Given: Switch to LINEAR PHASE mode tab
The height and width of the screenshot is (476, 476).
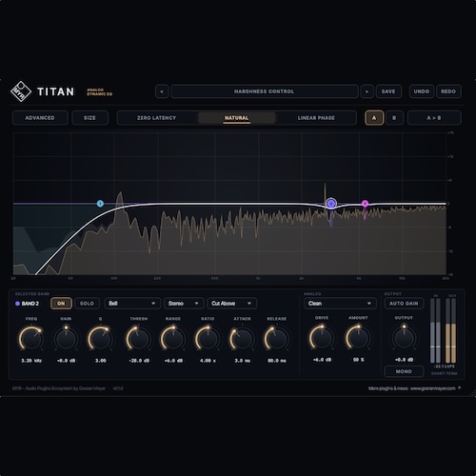Looking at the screenshot, I should (x=316, y=118).
